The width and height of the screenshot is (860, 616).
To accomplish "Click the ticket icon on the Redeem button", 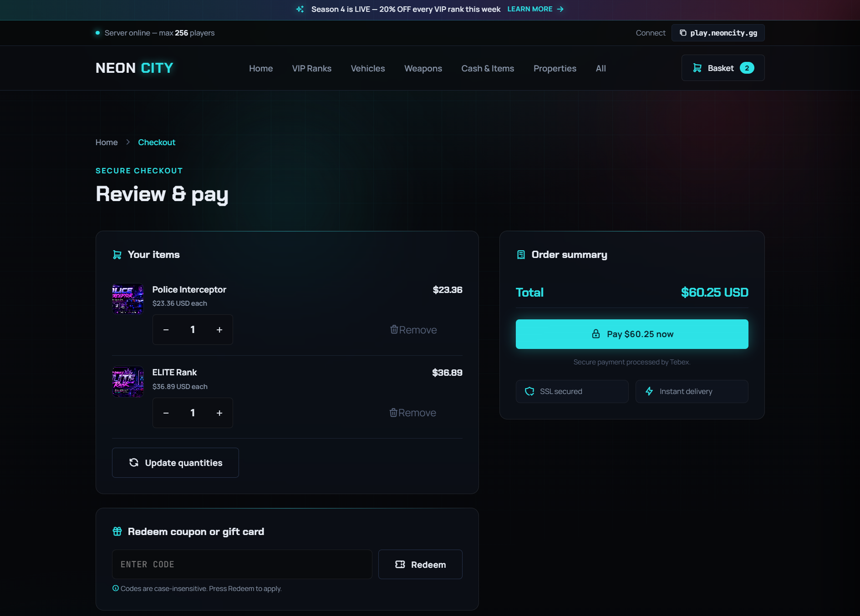I will (400, 564).
